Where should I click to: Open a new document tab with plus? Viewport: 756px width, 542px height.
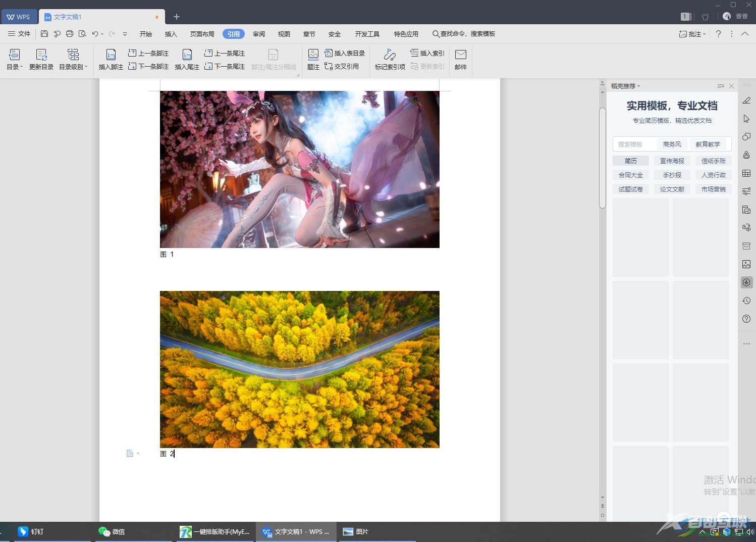click(177, 17)
